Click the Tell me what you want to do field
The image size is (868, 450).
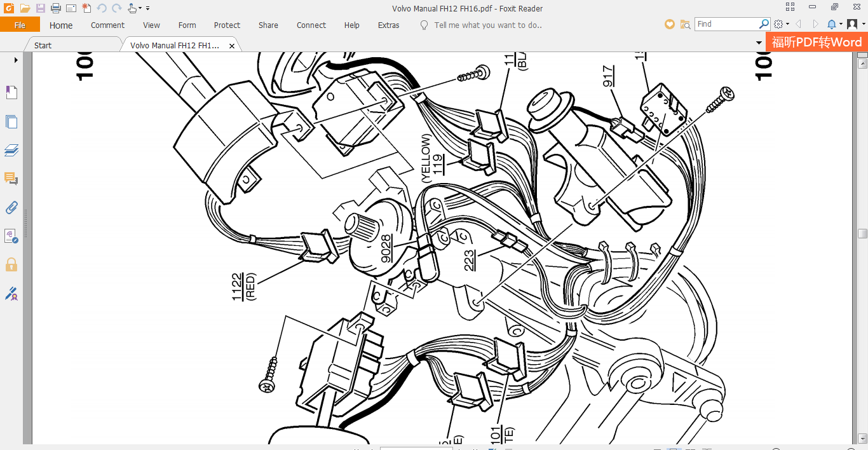(488, 25)
